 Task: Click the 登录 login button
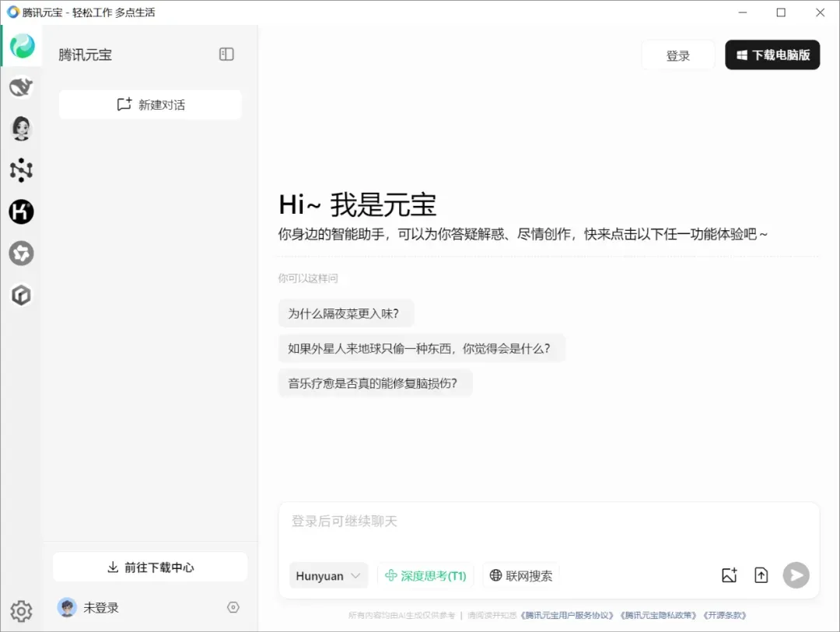coord(678,55)
